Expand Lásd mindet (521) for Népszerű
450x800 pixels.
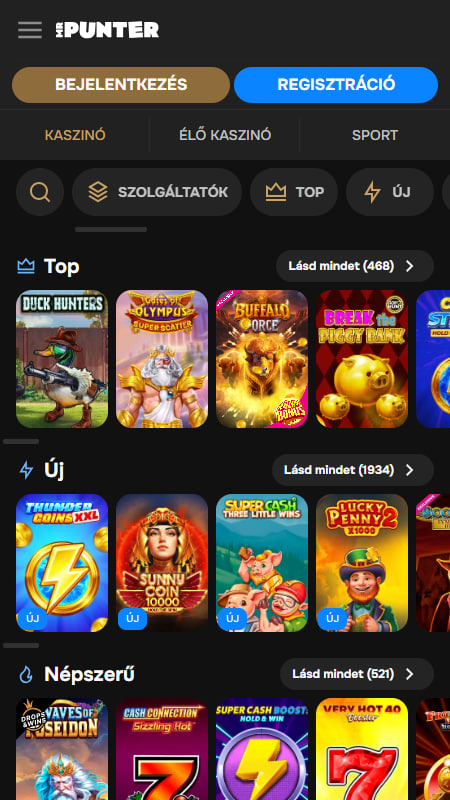(x=357, y=674)
